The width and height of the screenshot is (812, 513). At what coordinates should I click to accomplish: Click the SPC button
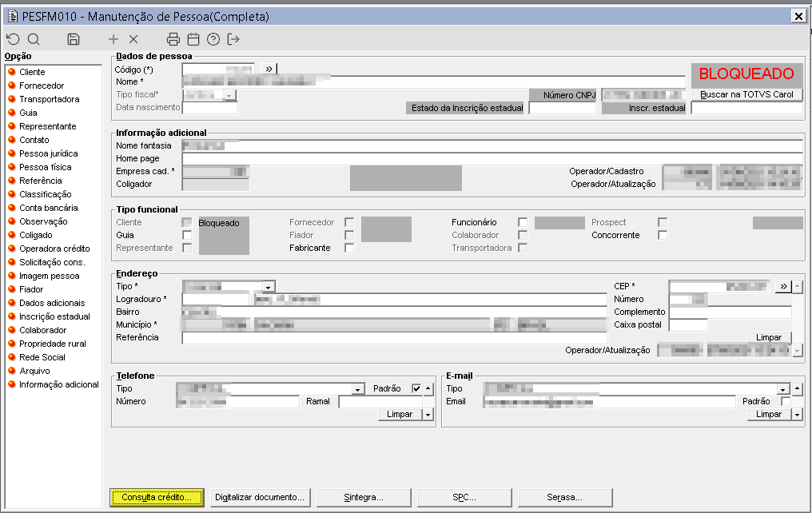tap(464, 498)
